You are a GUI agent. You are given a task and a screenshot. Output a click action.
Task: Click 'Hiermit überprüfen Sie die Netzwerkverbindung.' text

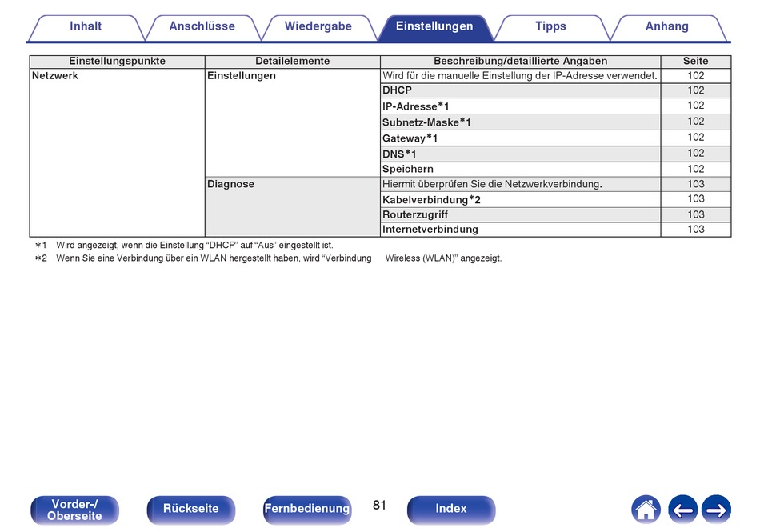(x=492, y=184)
